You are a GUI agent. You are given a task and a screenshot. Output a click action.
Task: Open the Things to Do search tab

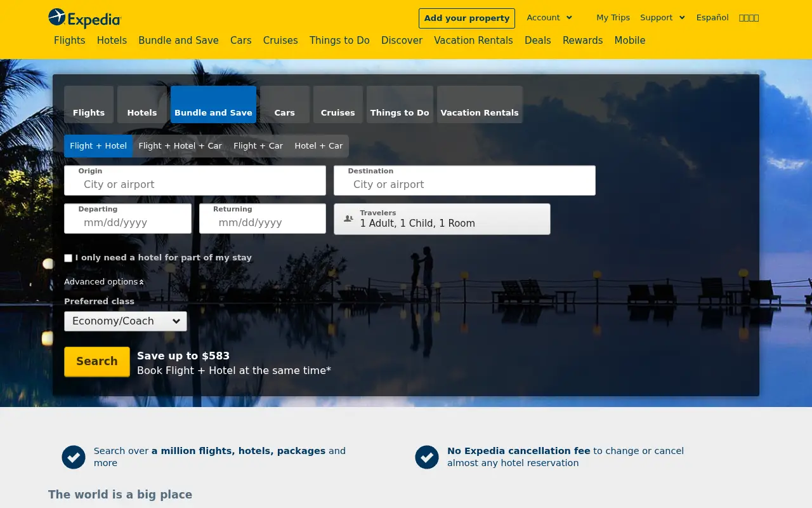tap(400, 105)
